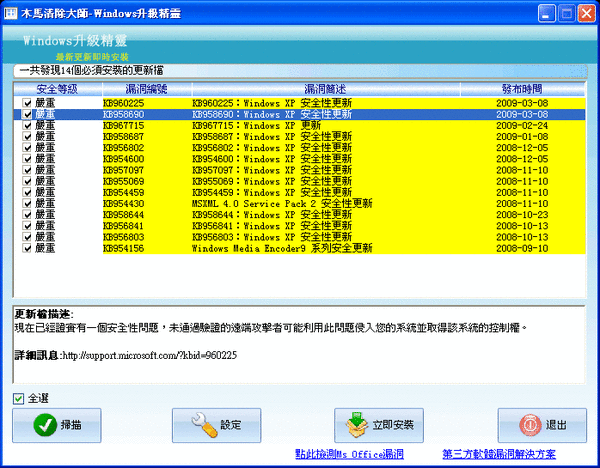The width and height of the screenshot is (600, 468).
Task: Toggle the KB954600 row checkbox
Action: 27,159
